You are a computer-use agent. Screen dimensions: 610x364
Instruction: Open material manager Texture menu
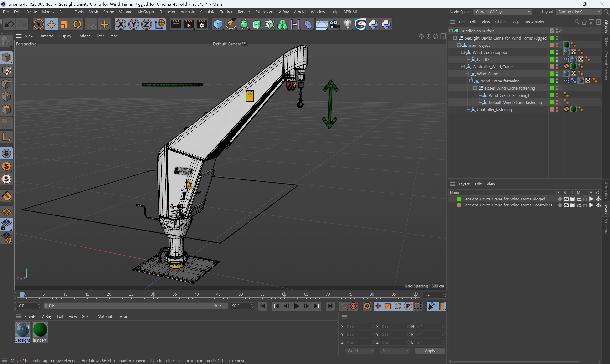[123, 316]
